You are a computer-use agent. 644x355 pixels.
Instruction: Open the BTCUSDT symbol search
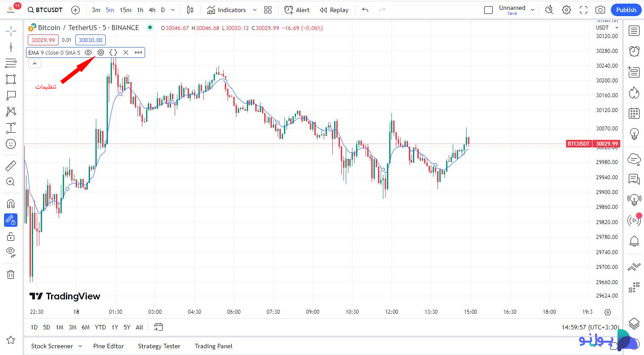point(45,10)
